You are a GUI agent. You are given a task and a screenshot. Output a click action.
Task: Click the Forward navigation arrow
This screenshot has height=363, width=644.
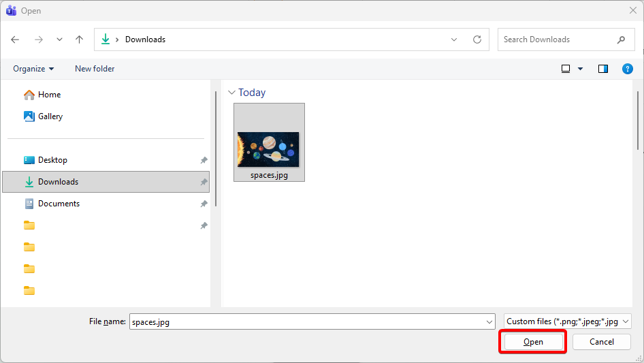(38, 40)
